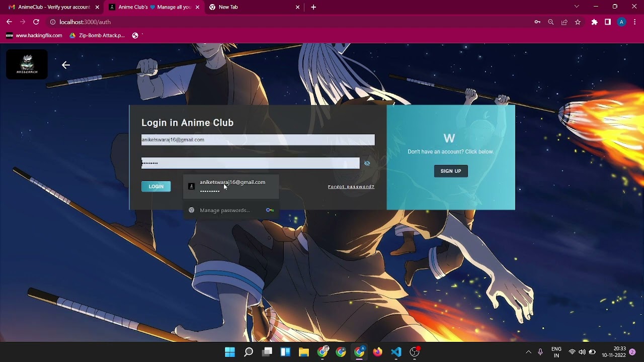Viewport: 644px width, 362px height.
Task: Open Firefox from the taskbar
Action: pyautogui.click(x=378, y=352)
